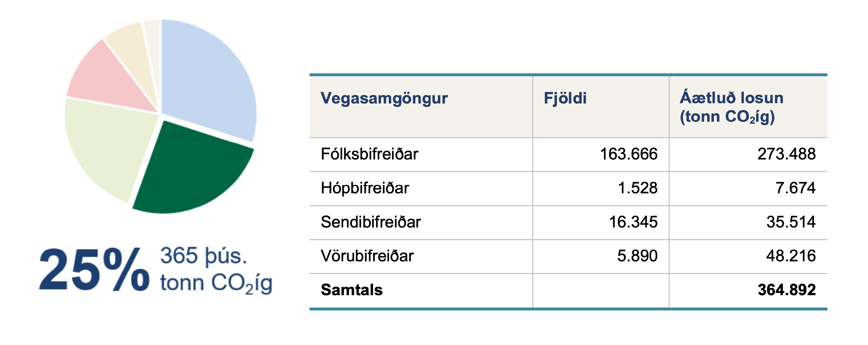Select the 364.892 total value
The height and width of the screenshot is (345, 868).
point(787,290)
